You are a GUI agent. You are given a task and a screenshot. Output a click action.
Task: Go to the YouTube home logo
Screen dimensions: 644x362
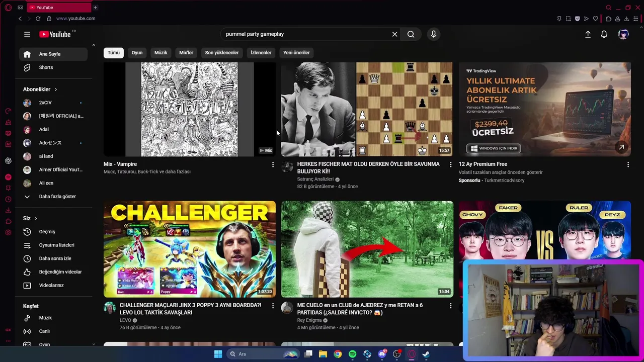coord(56,34)
